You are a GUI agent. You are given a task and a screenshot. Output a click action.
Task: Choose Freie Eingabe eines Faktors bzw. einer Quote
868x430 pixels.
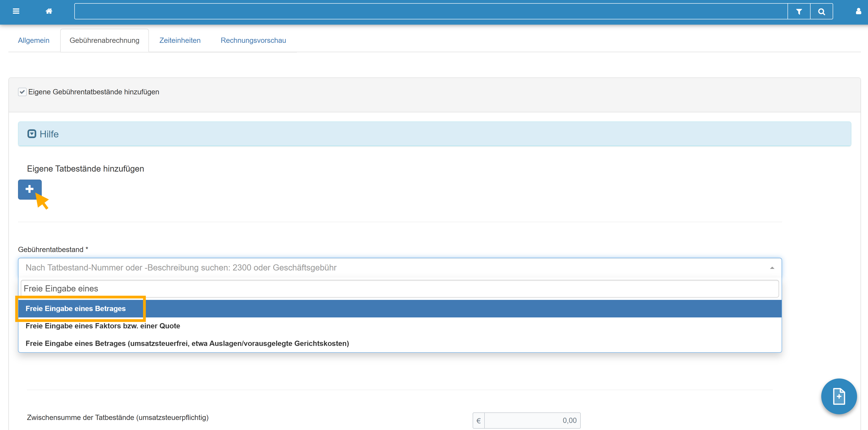point(103,326)
